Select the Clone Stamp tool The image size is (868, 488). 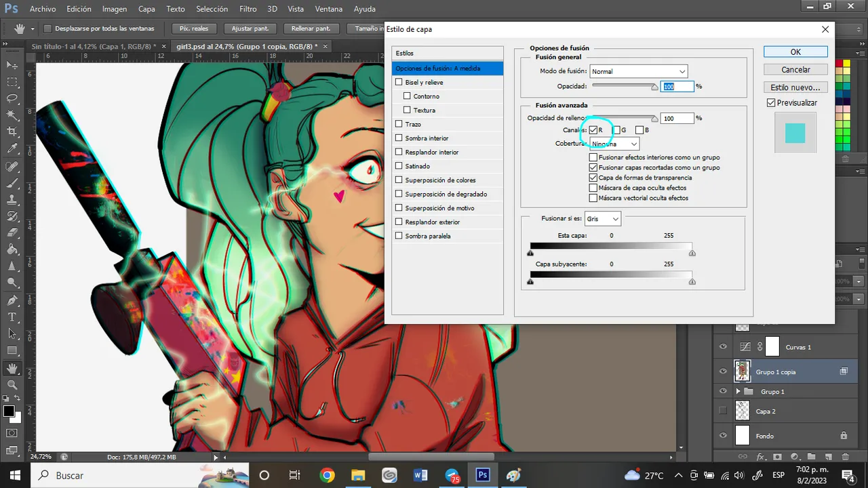point(12,200)
